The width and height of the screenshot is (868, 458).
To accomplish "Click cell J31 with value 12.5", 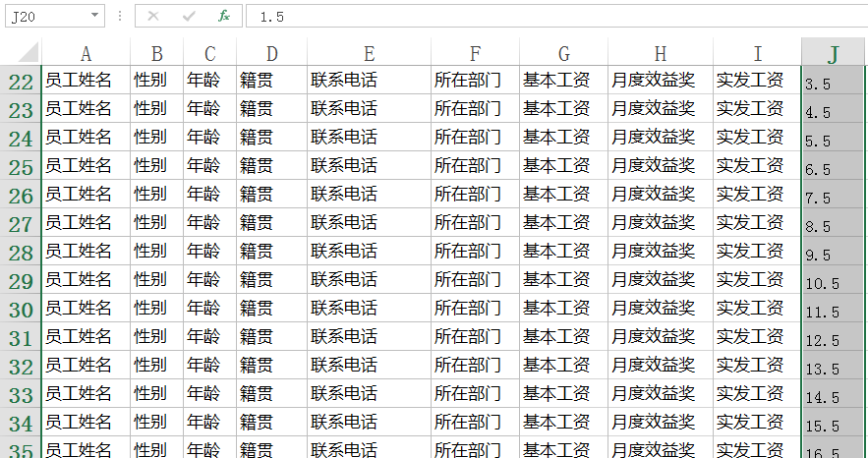I will pyautogui.click(x=834, y=337).
